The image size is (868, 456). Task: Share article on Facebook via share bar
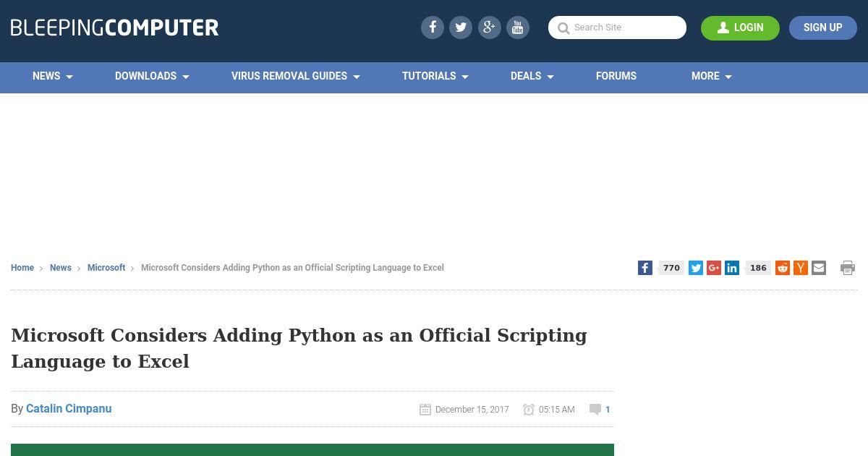(645, 268)
